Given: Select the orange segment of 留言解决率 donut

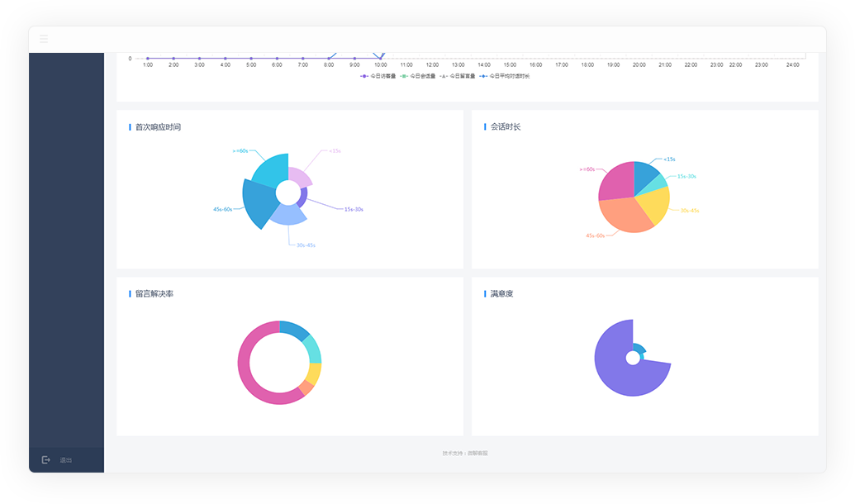Looking at the screenshot, I should coord(306,388).
